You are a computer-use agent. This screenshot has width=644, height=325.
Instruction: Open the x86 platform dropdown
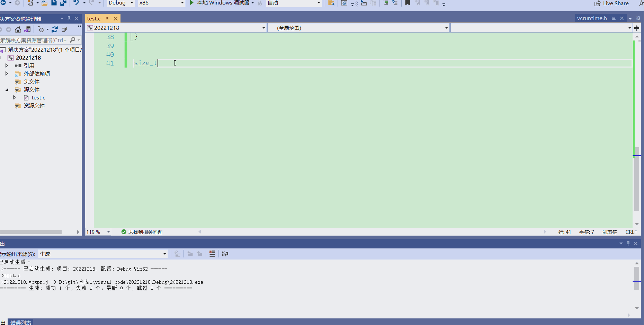(x=162, y=3)
